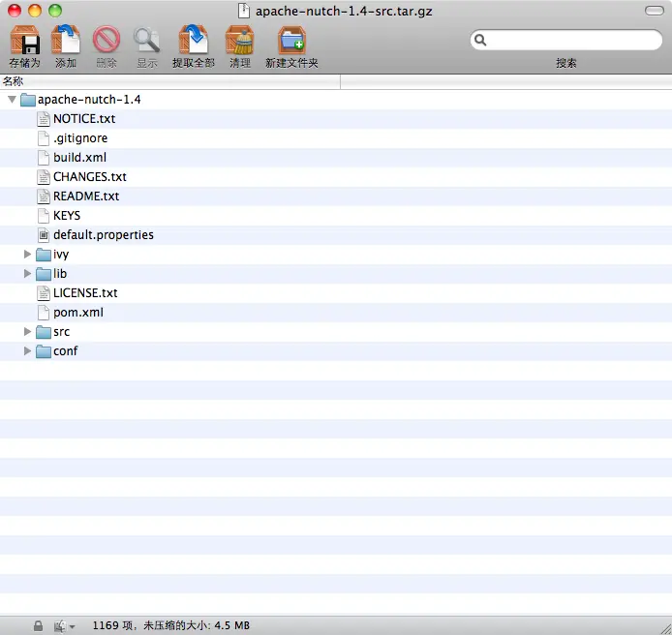
Task: Click the Clean (清理) broom icon
Action: (239, 40)
